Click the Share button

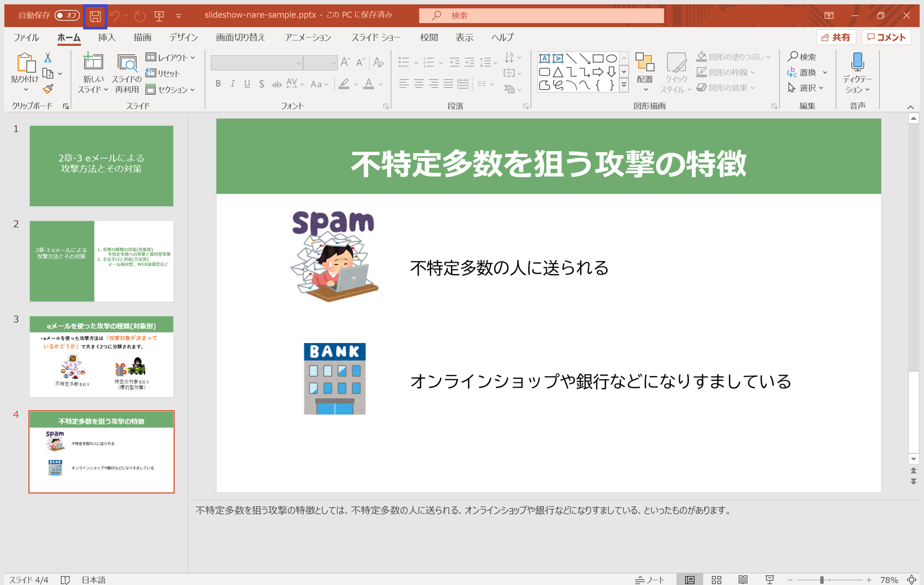(836, 37)
